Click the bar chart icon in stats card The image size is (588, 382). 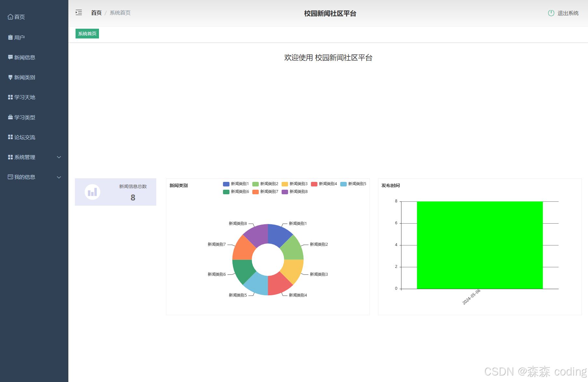pyautogui.click(x=92, y=192)
